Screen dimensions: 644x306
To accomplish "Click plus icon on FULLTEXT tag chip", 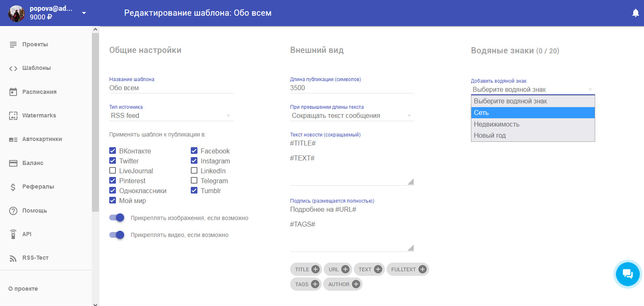I will pos(422,270).
